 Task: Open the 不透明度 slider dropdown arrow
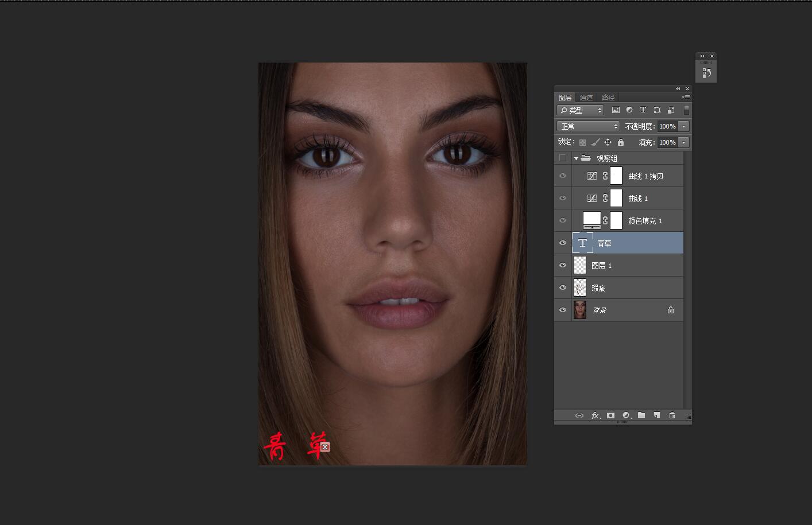click(x=683, y=126)
